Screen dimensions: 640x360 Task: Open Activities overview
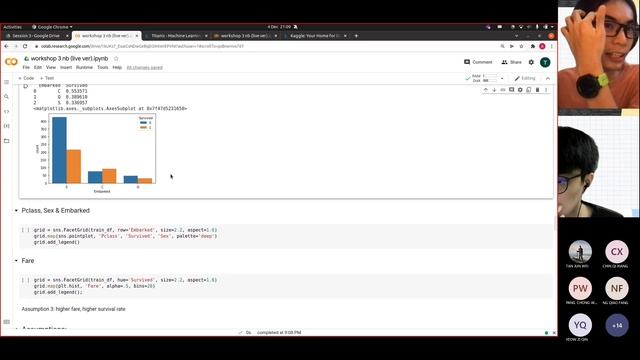click(x=13, y=27)
